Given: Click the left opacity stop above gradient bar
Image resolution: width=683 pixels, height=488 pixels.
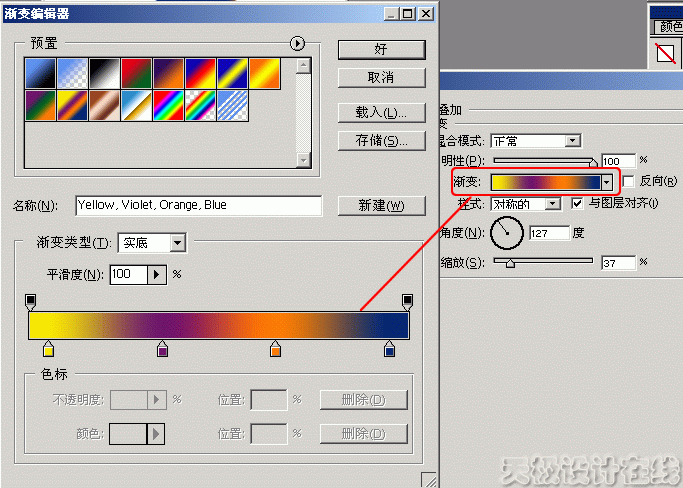Looking at the screenshot, I should click(x=30, y=302).
